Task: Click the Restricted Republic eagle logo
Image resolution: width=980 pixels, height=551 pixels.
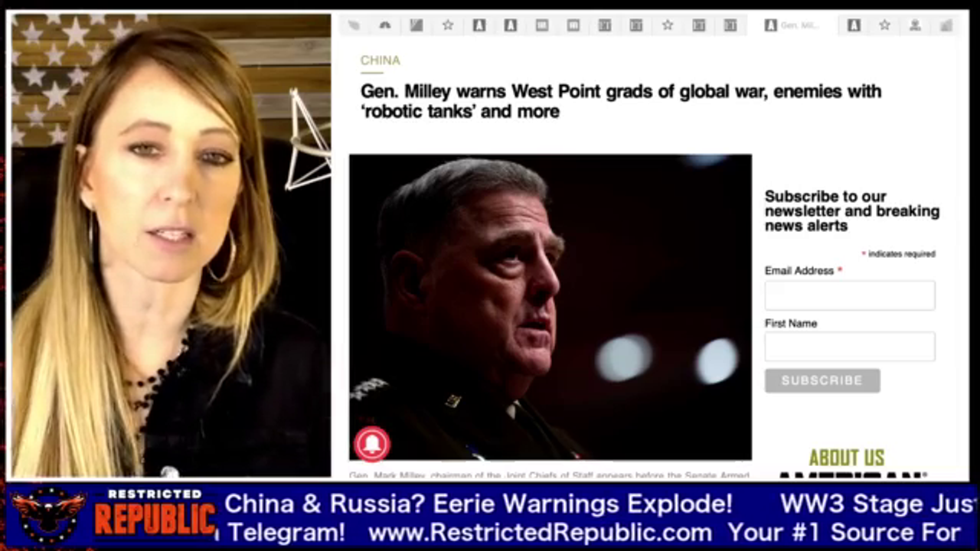Action: (x=47, y=515)
